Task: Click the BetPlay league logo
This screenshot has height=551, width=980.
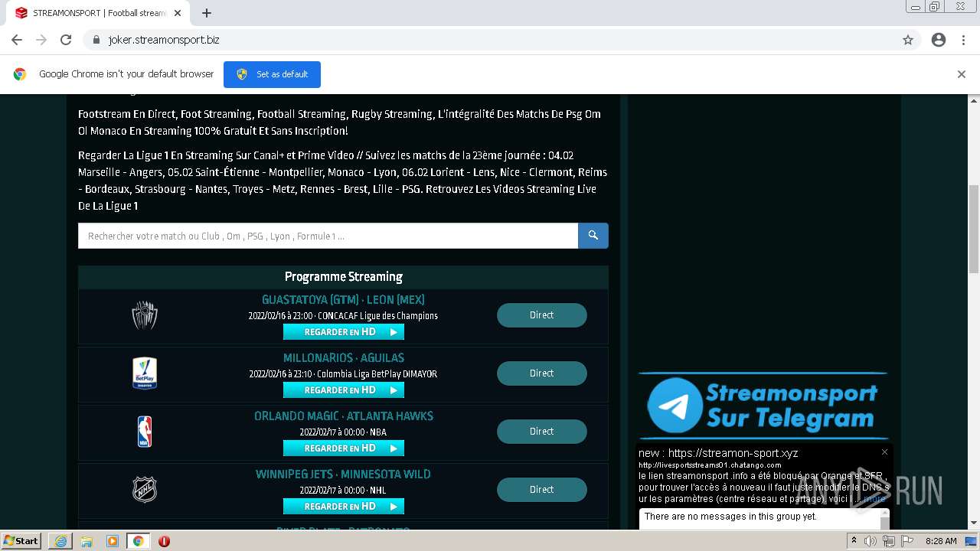Action: click(145, 373)
